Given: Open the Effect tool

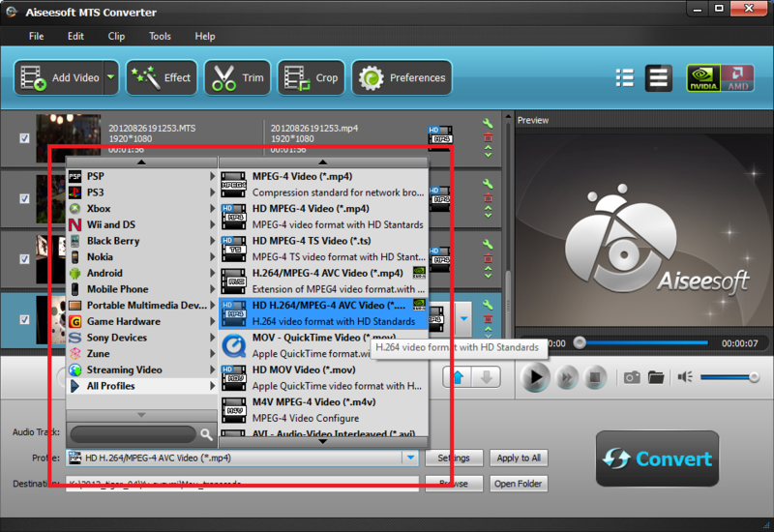Looking at the screenshot, I should click(x=162, y=77).
